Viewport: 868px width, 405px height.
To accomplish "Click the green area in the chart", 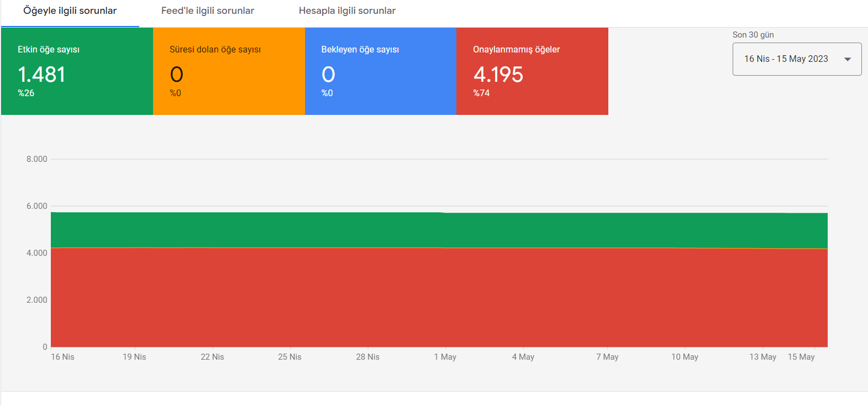I will tap(439, 230).
